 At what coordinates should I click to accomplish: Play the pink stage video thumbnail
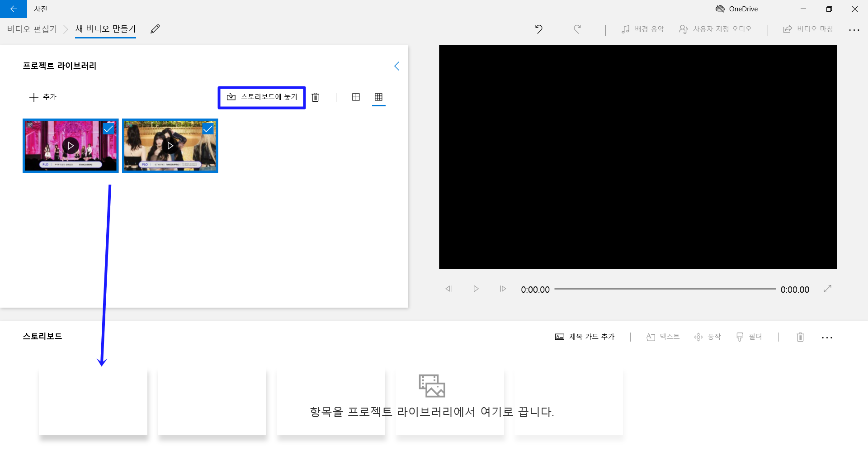pos(71,146)
